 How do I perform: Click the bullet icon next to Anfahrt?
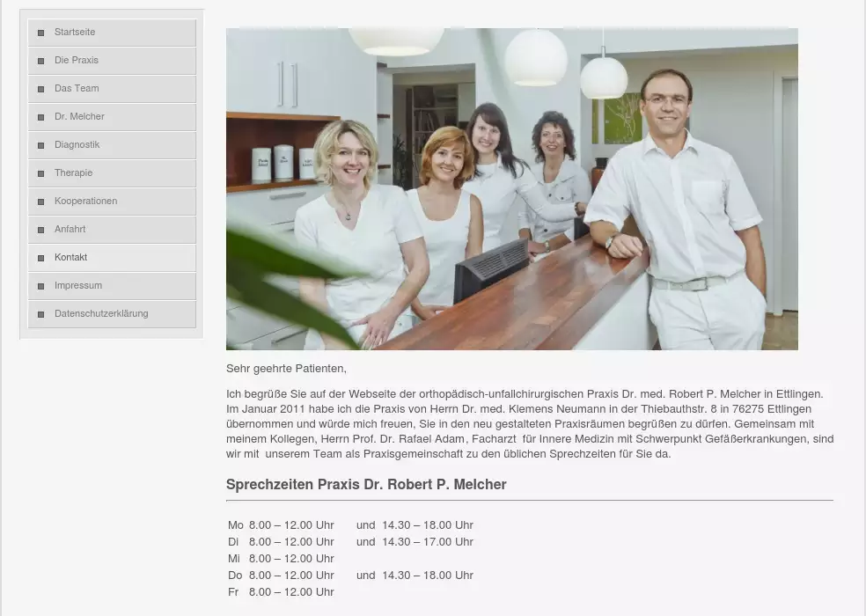point(41,230)
